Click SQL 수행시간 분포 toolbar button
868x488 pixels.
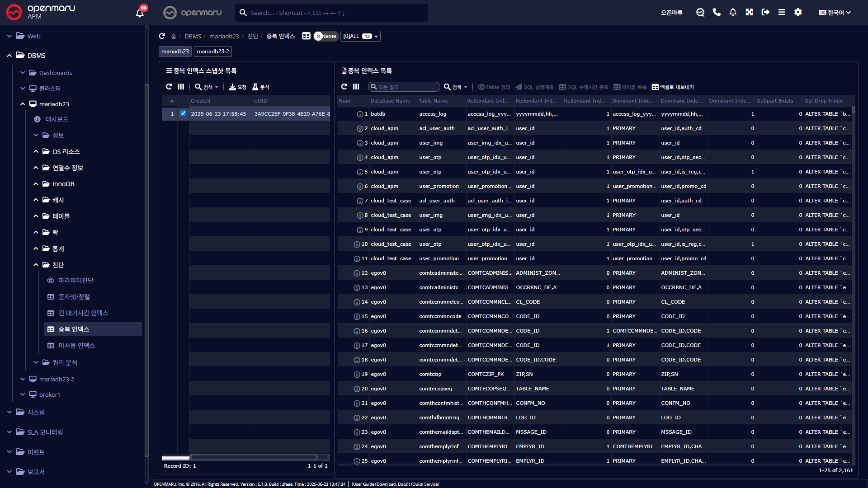584,87
